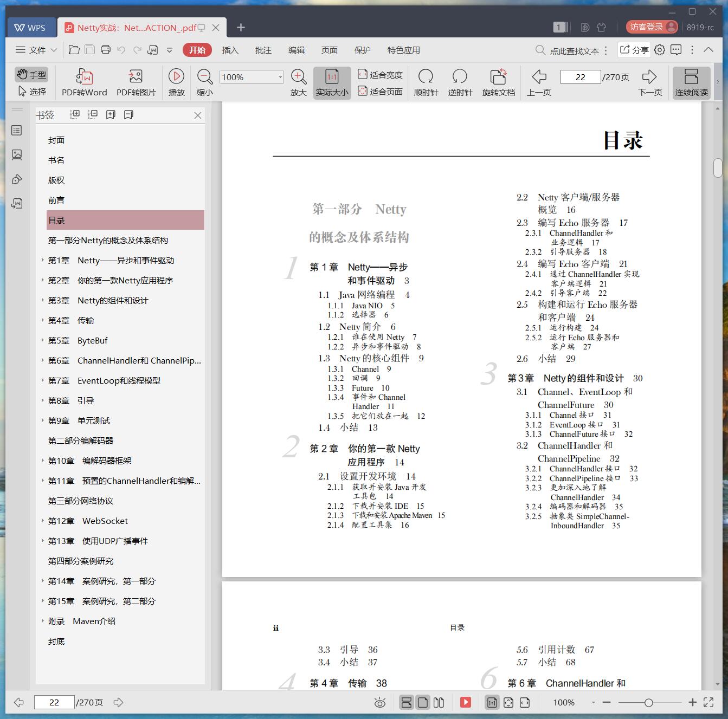Click add bookmark icon in 书签 panel
Screen dimensions: 728x719
(x=111, y=114)
